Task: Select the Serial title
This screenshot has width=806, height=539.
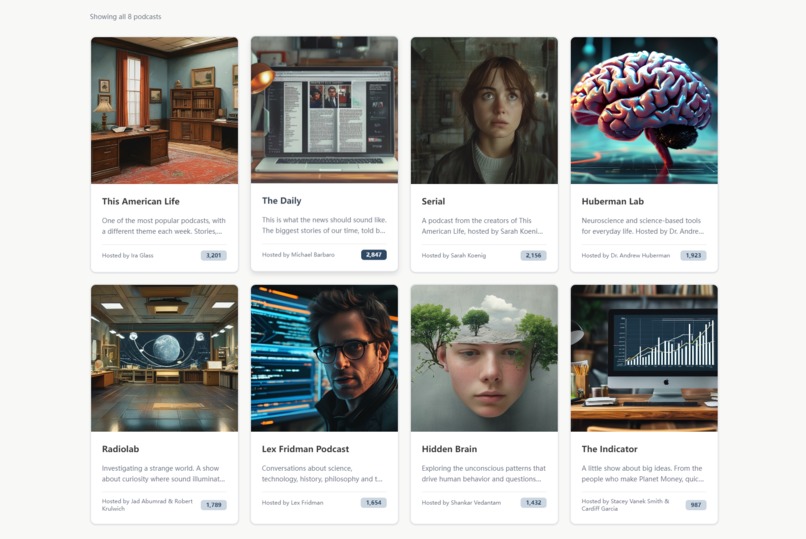Action: point(433,201)
